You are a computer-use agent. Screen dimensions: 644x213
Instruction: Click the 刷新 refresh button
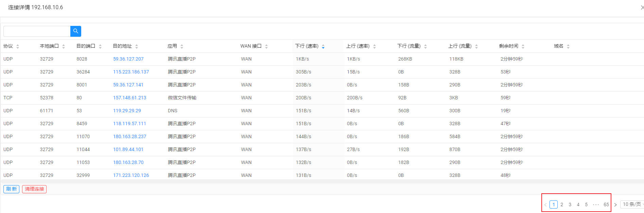coord(11,189)
